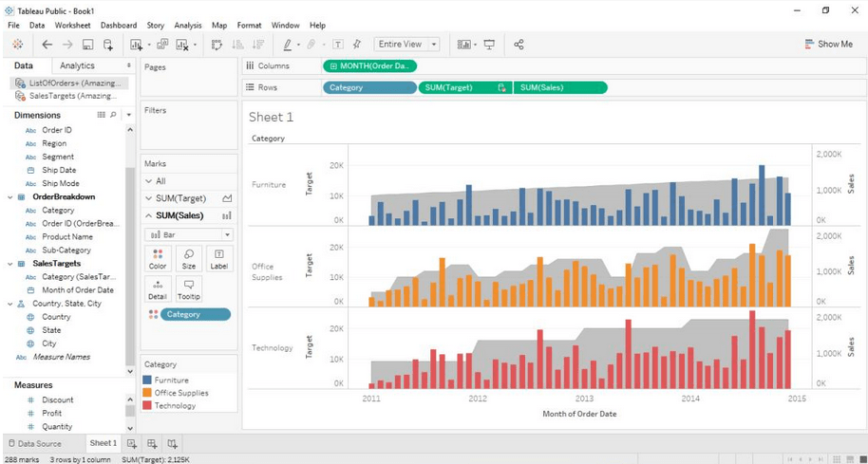868x464 pixels.
Task: Open the Color marks card
Action: tap(158, 259)
